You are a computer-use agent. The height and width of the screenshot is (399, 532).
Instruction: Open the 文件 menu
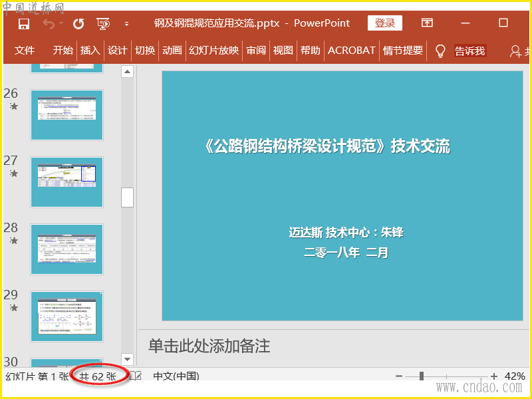click(25, 51)
